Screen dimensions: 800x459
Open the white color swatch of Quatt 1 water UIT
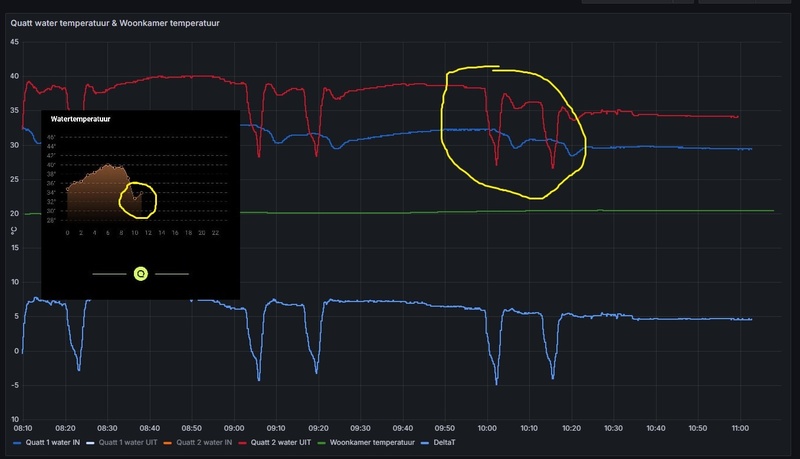point(90,443)
